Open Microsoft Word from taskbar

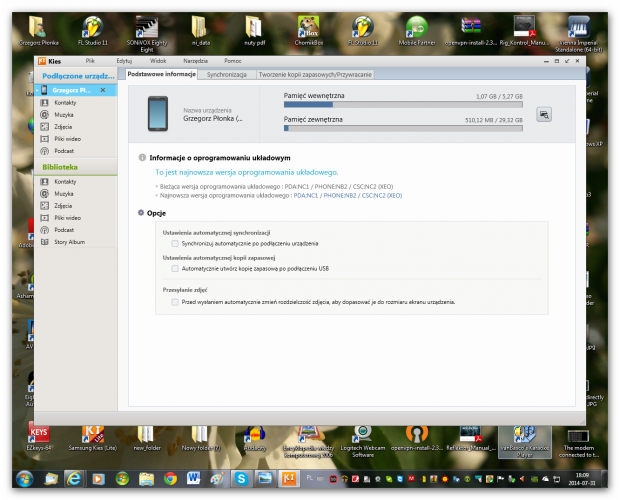click(193, 479)
